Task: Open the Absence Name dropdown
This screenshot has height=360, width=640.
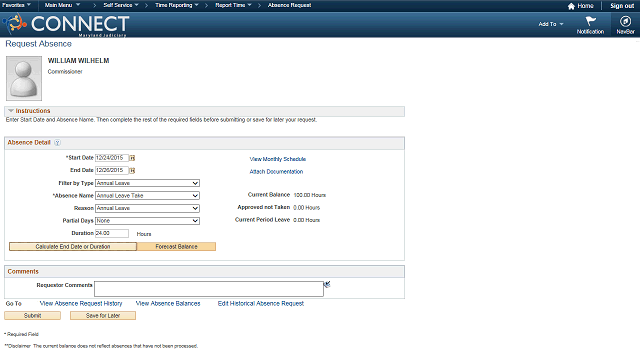Action: [x=147, y=196]
